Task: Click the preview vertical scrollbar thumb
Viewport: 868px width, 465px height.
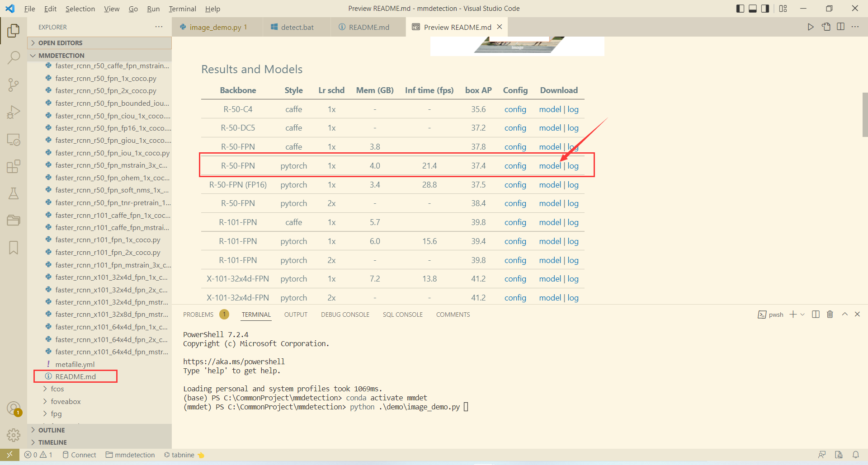Action: [x=865, y=114]
